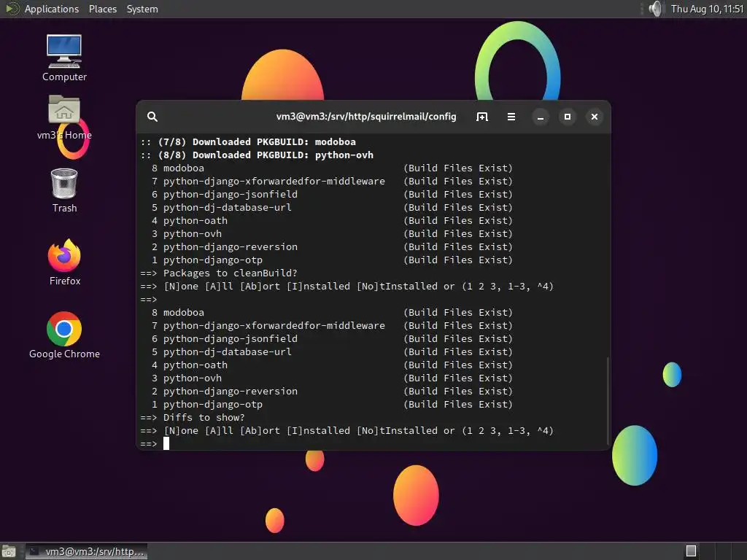Click the terminal title vm3@vm3:/srv/http/squirrelmail/config
Viewport: 747px width, 560px height.
click(366, 117)
